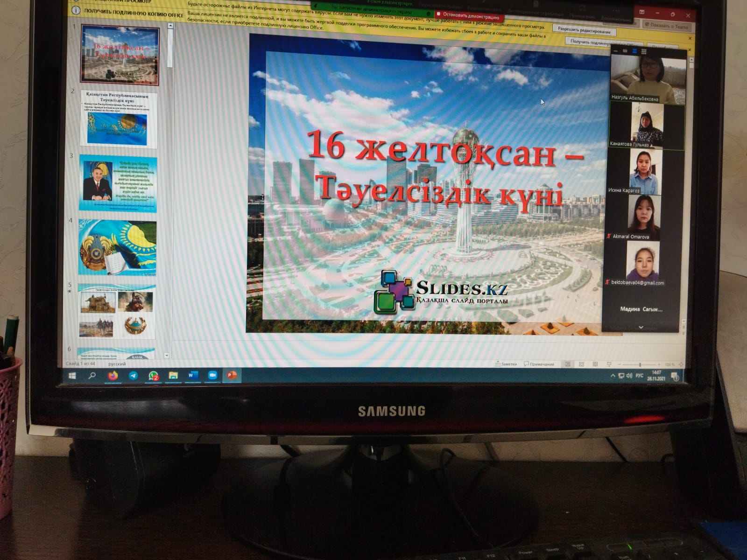
Task: Click the taskbar search magnifier icon
Action: pos(92,375)
